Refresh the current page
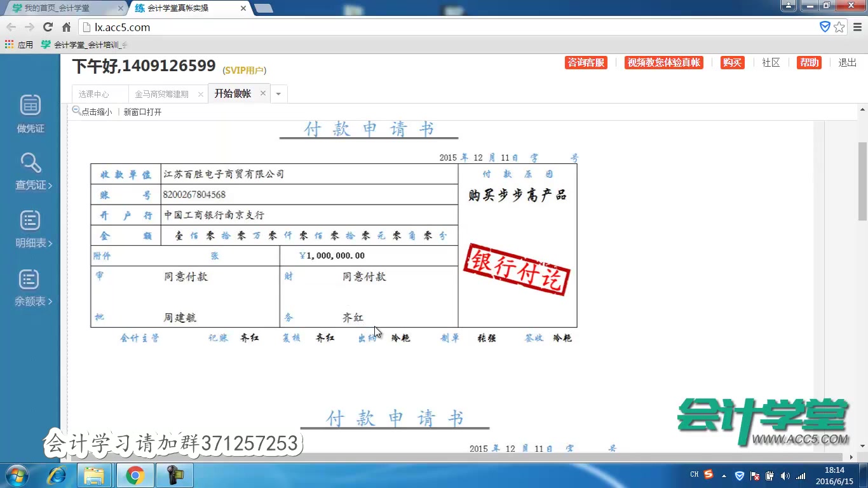 tap(48, 27)
